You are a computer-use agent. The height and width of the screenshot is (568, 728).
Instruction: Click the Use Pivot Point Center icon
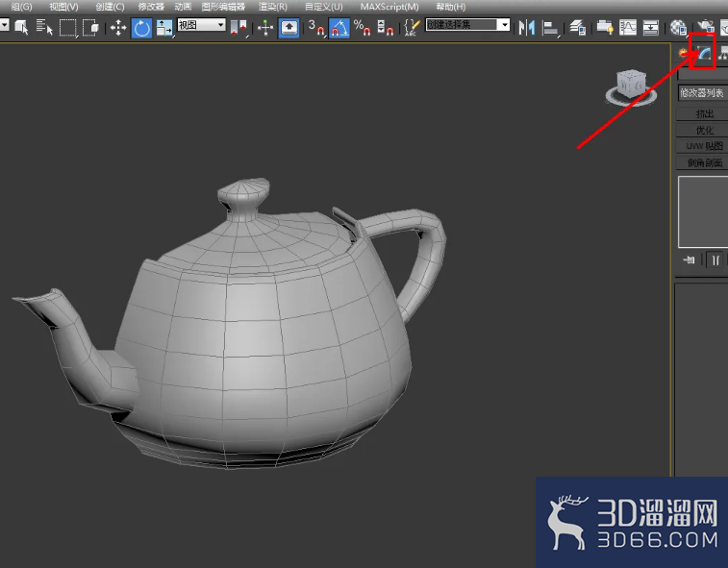238,27
